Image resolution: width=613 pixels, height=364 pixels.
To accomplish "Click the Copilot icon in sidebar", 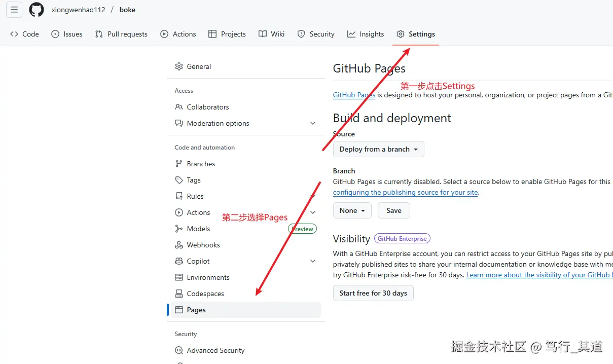I will click(x=179, y=261).
